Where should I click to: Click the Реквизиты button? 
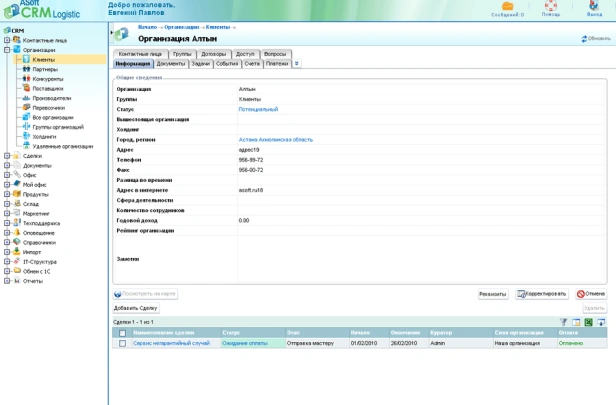(x=492, y=294)
